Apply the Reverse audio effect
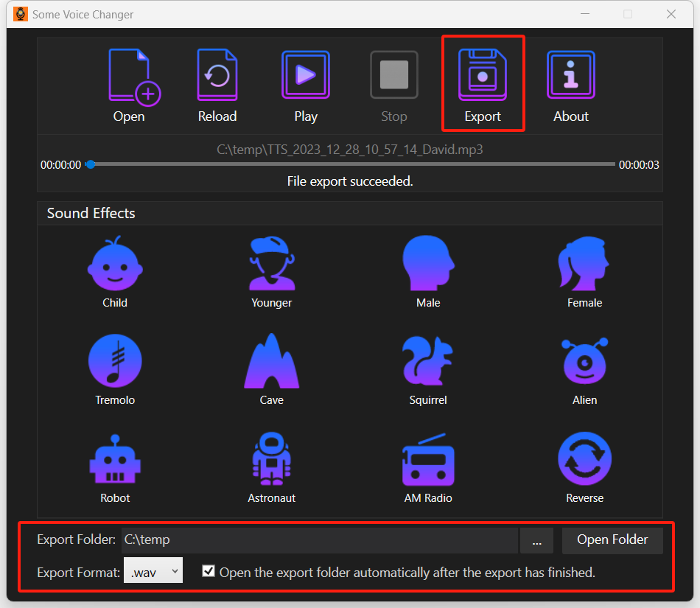This screenshot has width=700, height=608. click(584, 467)
